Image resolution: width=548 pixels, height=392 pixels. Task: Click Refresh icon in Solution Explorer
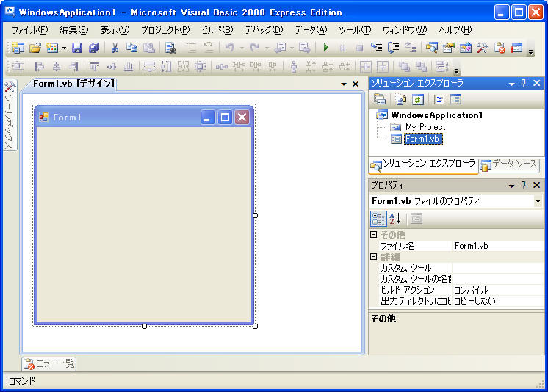pos(417,100)
